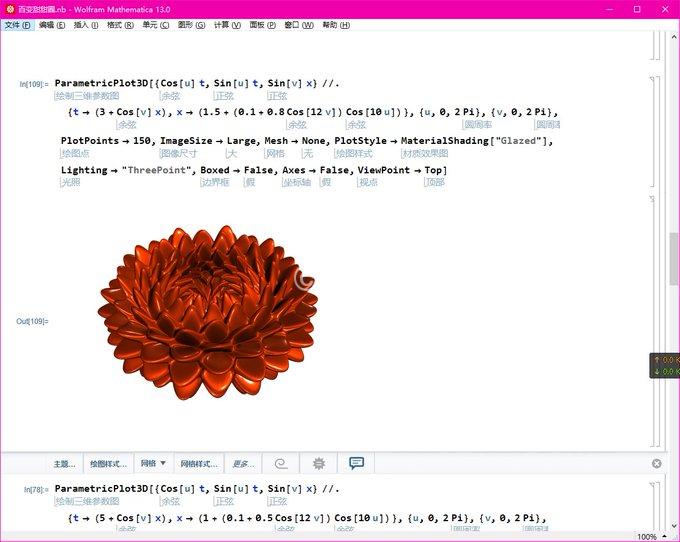Close the suggestions bar with the X icon
Viewport: 680px width, 542px height.
coord(656,464)
